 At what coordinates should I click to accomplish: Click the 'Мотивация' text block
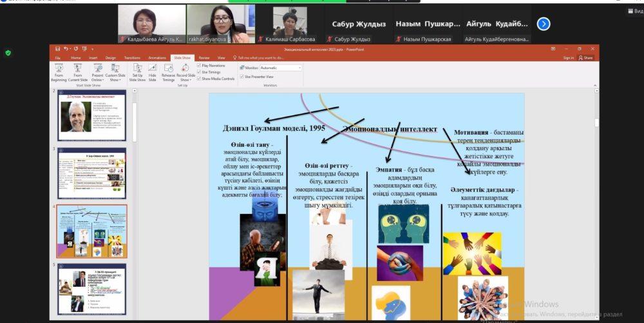pos(489,152)
